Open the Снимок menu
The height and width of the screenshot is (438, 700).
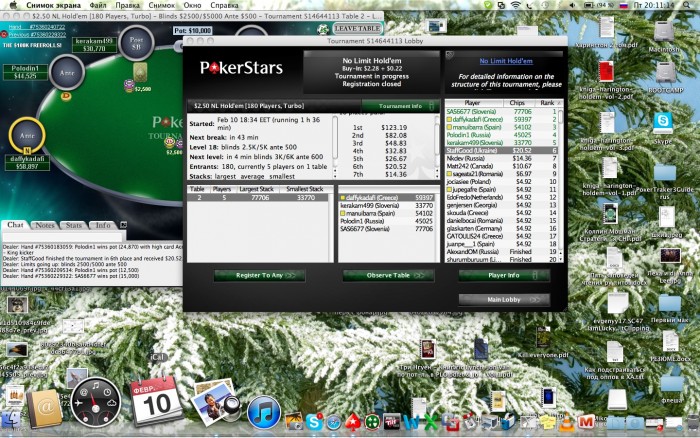coord(162,5)
